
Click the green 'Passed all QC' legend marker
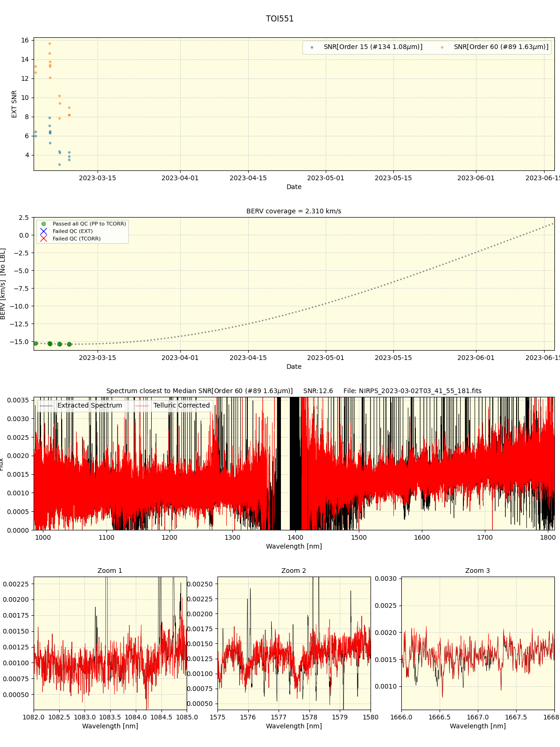(43, 224)
